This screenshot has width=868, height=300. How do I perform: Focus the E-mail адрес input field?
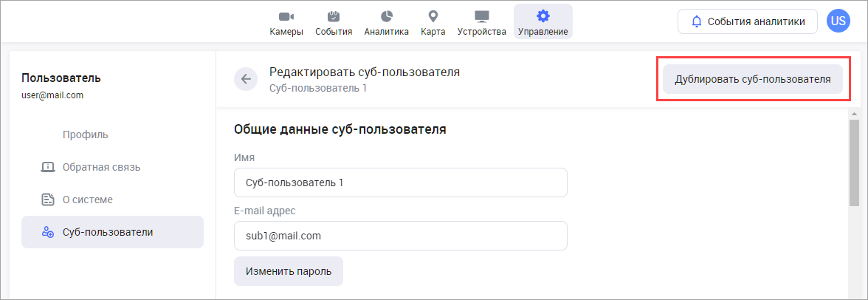point(400,236)
